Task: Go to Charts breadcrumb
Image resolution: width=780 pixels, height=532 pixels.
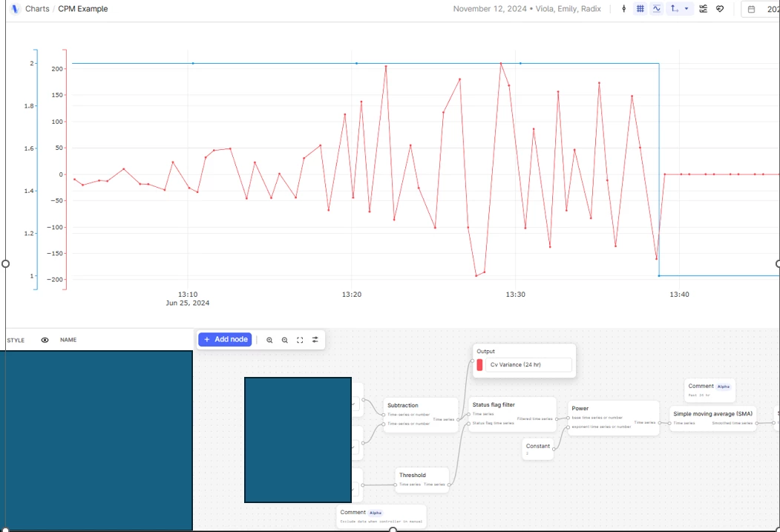Action: point(37,9)
